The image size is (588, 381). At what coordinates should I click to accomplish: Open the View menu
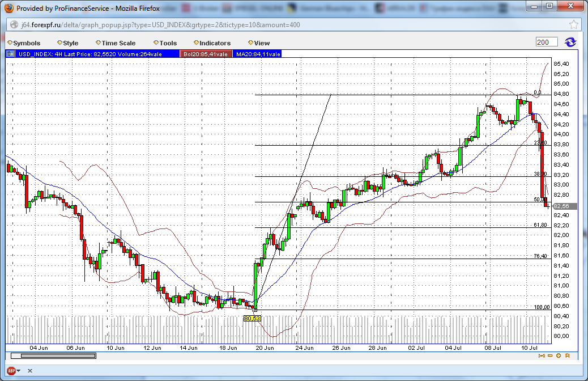tap(261, 43)
